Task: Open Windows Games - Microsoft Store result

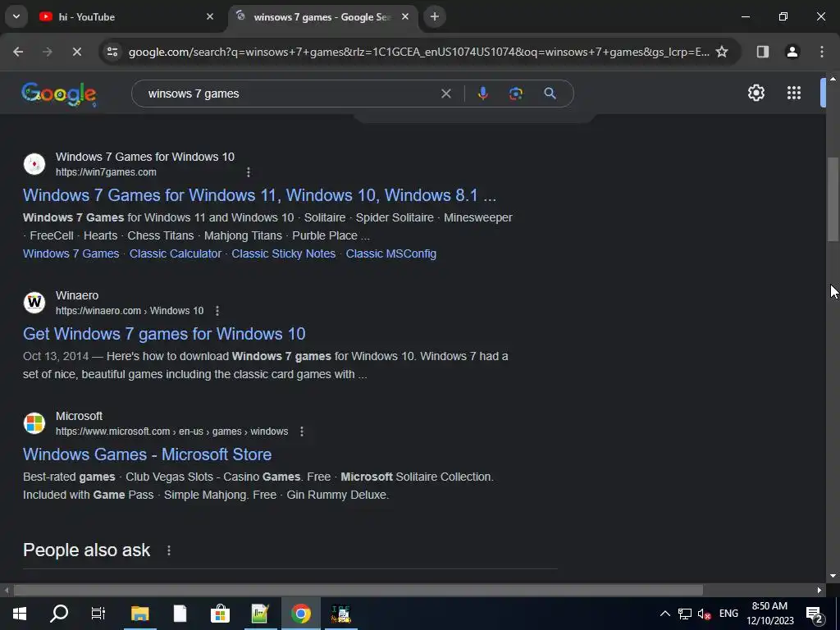Action: click(148, 454)
